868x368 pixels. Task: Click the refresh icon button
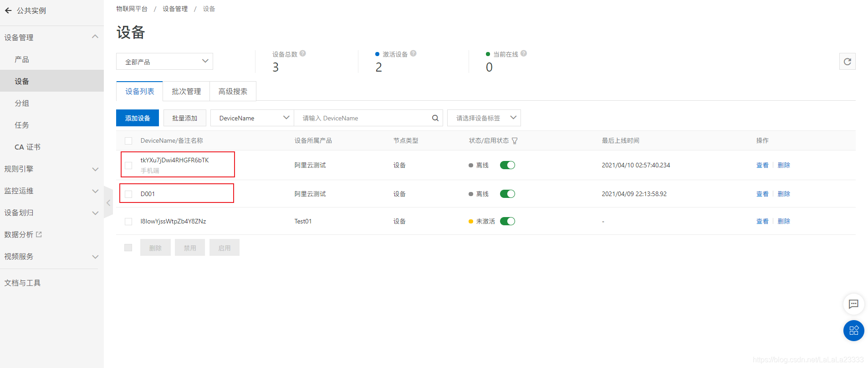(x=847, y=62)
